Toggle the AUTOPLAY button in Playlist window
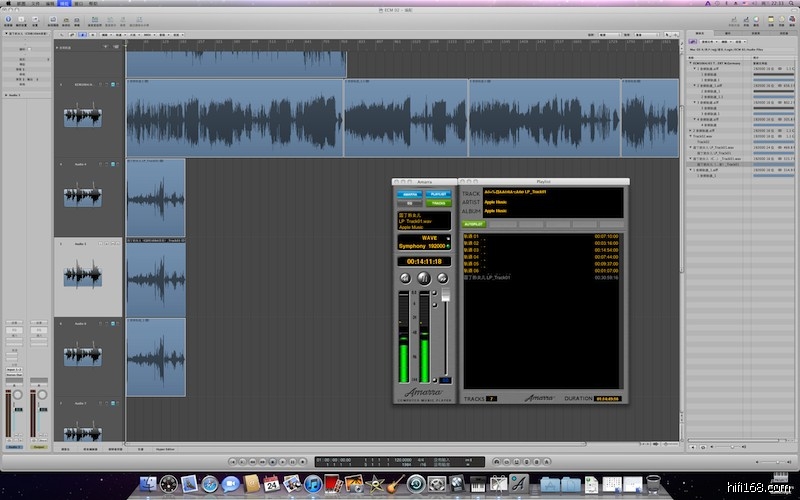The image size is (800, 500). pyautogui.click(x=473, y=225)
